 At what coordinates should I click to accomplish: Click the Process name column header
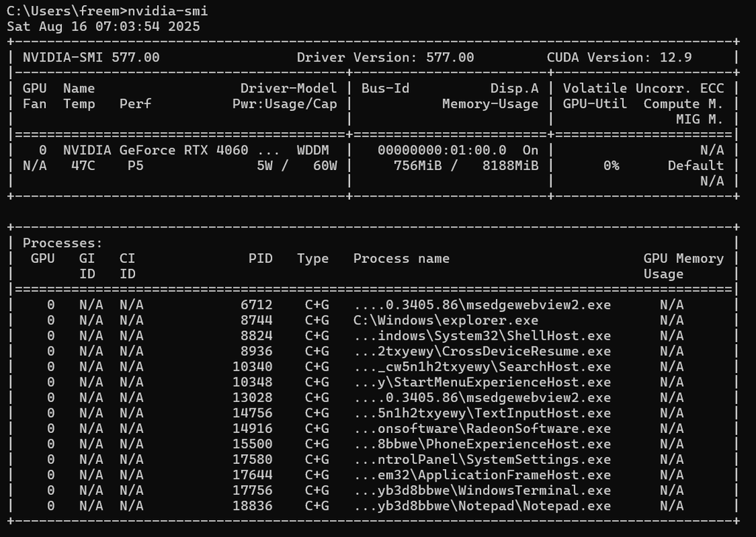click(401, 259)
